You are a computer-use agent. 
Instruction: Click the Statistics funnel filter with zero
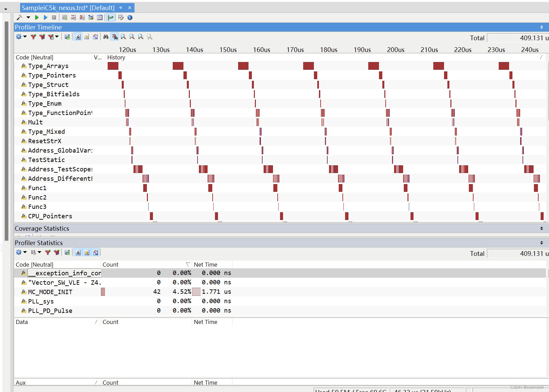56,252
